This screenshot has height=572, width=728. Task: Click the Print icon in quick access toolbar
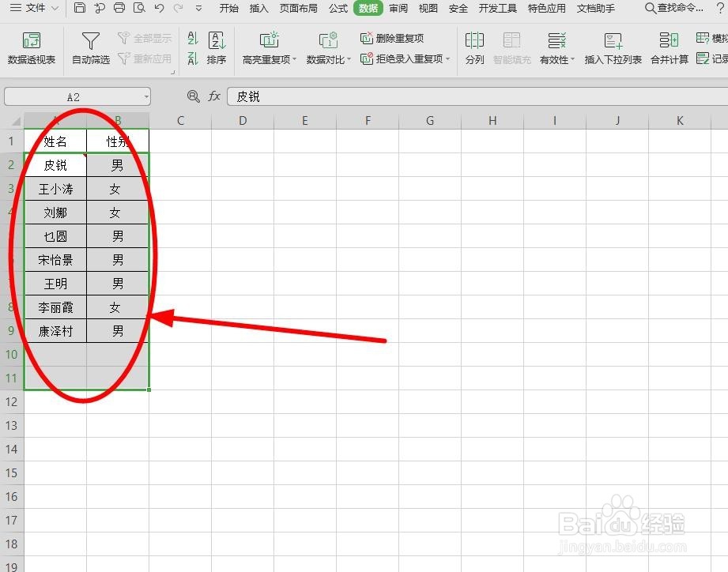click(119, 8)
